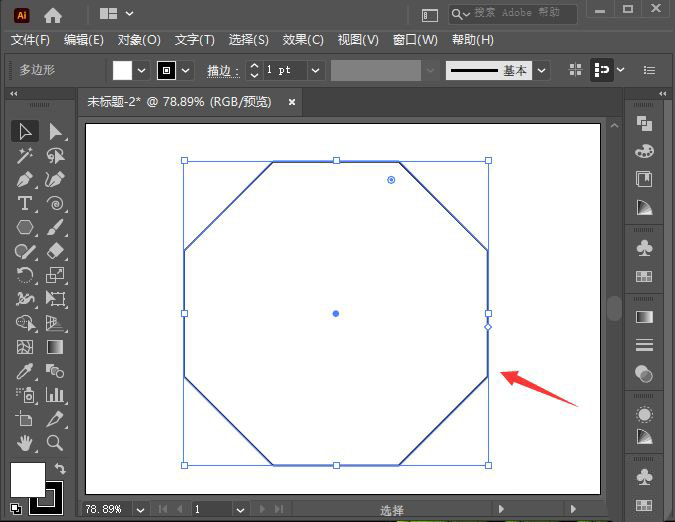
Task: Select the Artboard tool
Action: click(x=25, y=419)
